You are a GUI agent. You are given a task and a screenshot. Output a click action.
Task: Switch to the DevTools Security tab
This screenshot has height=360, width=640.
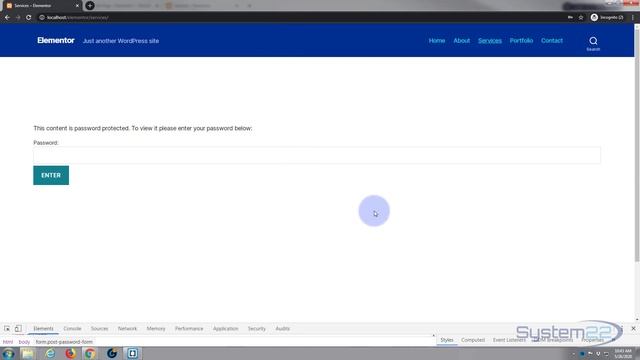(x=257, y=329)
